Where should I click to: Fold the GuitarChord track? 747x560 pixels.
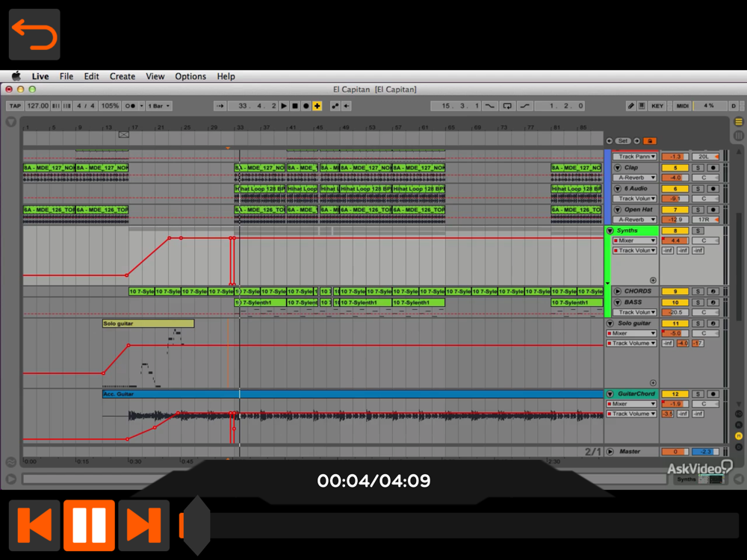(610, 393)
